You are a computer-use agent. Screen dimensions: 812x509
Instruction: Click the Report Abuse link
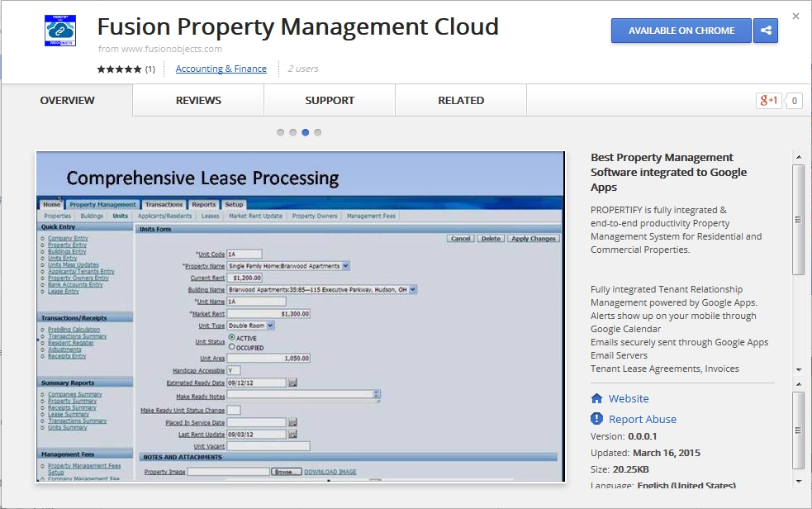[x=643, y=419]
